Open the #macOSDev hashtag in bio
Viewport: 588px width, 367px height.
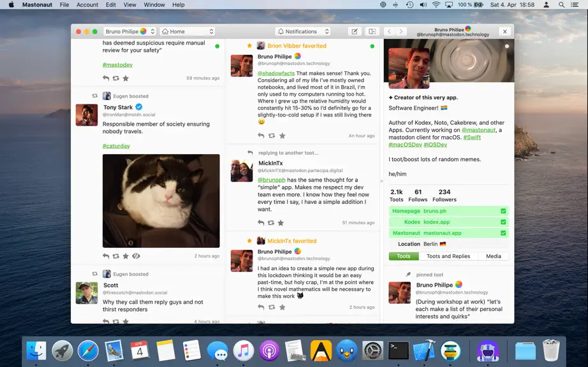[x=405, y=145]
